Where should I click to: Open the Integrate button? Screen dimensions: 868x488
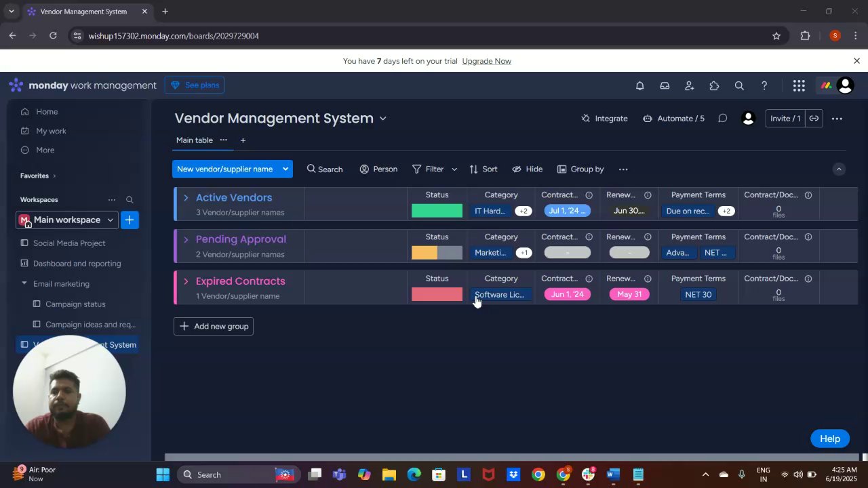pos(604,119)
